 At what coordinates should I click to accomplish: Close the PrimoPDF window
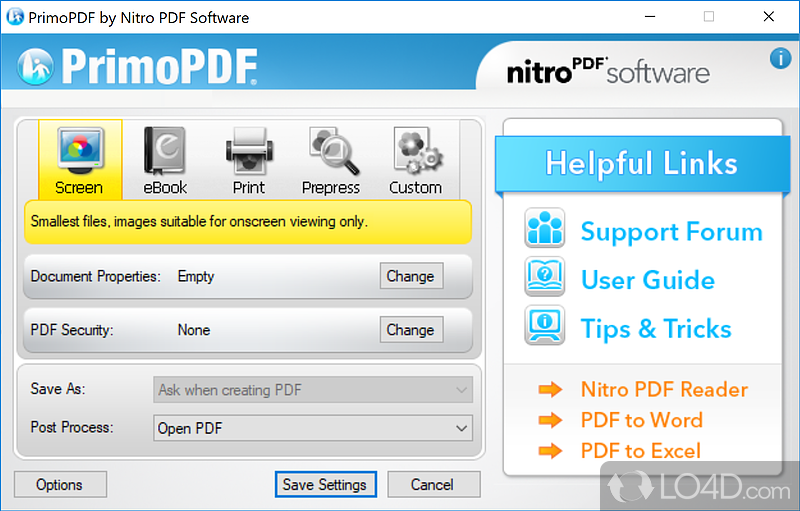click(x=769, y=17)
